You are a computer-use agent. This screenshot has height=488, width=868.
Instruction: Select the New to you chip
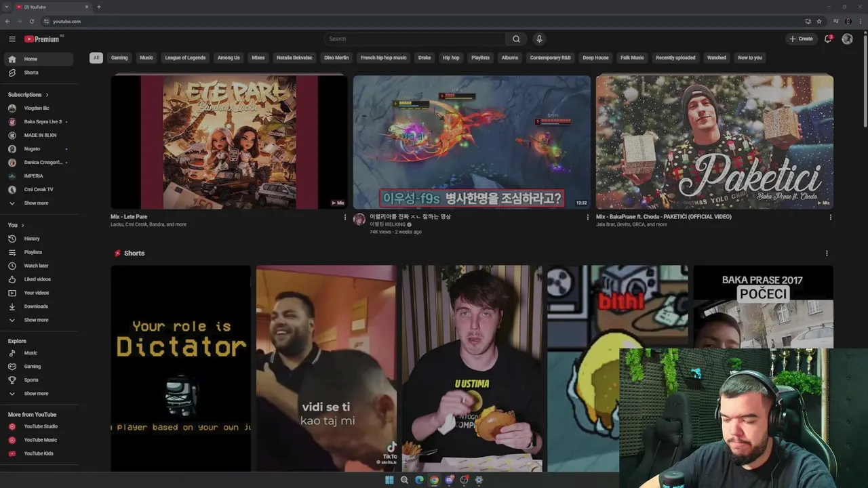(x=750, y=58)
